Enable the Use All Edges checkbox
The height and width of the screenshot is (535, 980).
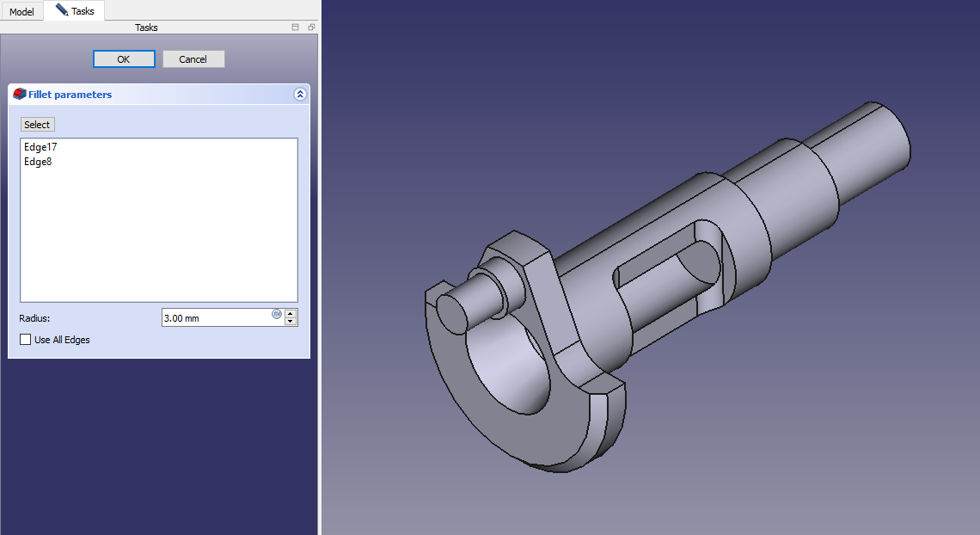26,340
